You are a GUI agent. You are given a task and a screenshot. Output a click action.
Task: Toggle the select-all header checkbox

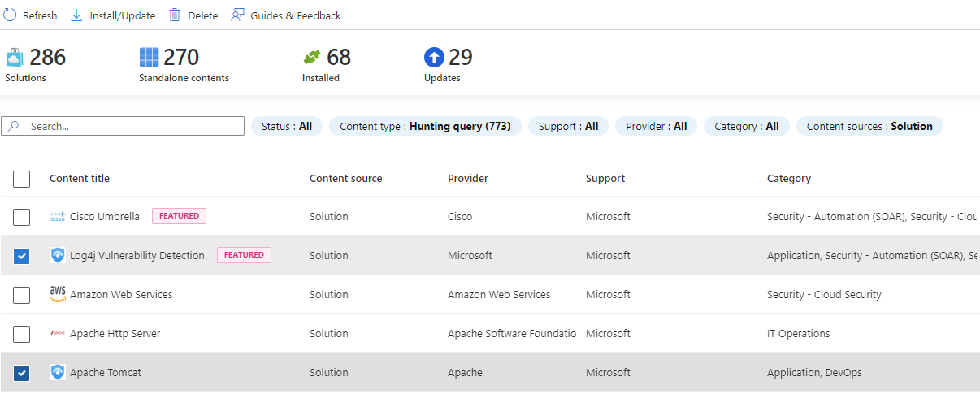[x=22, y=179]
